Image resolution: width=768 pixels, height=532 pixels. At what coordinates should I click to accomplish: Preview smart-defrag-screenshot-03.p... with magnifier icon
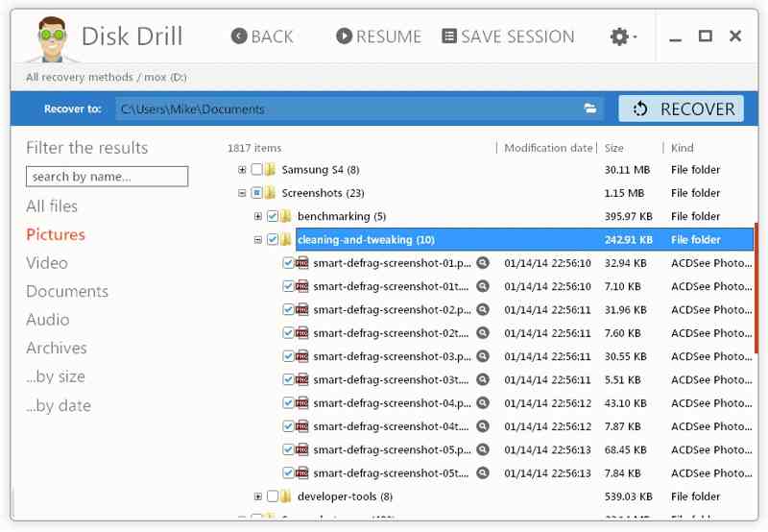(x=483, y=356)
